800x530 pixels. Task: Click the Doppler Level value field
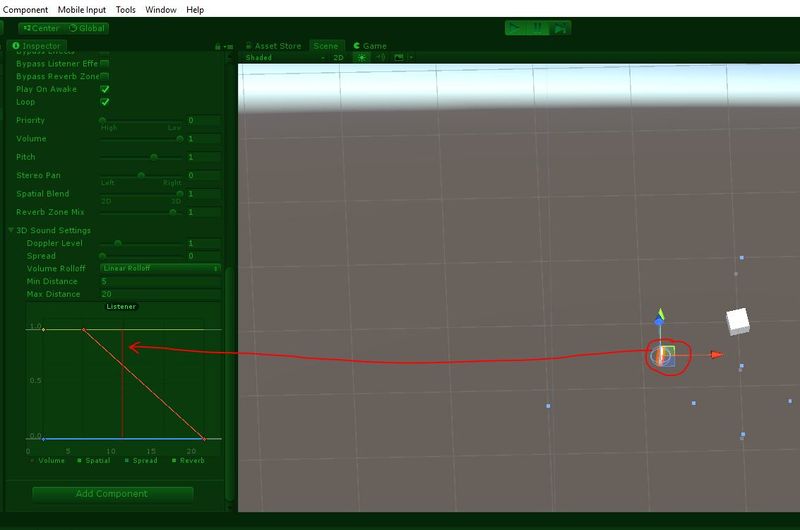tap(204, 243)
